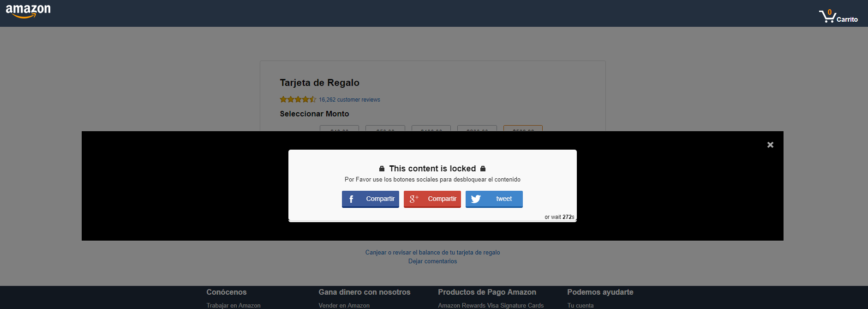Click 'This content is locked' heading

432,169
